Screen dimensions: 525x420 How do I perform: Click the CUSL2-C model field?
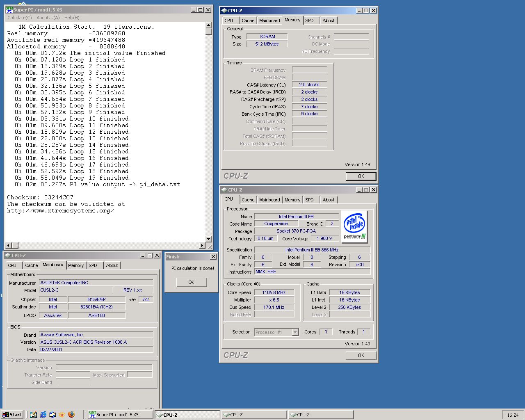(x=75, y=290)
